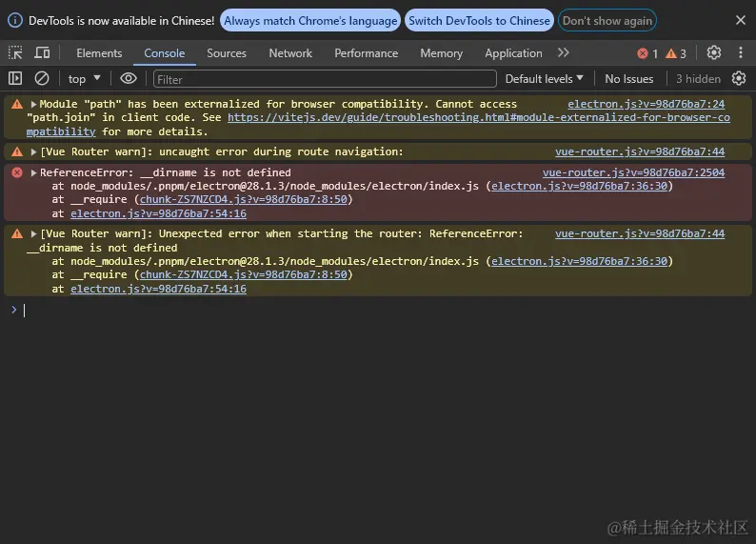Click the console input prompt line
Viewport: 756px width, 544px height.
[386, 310]
